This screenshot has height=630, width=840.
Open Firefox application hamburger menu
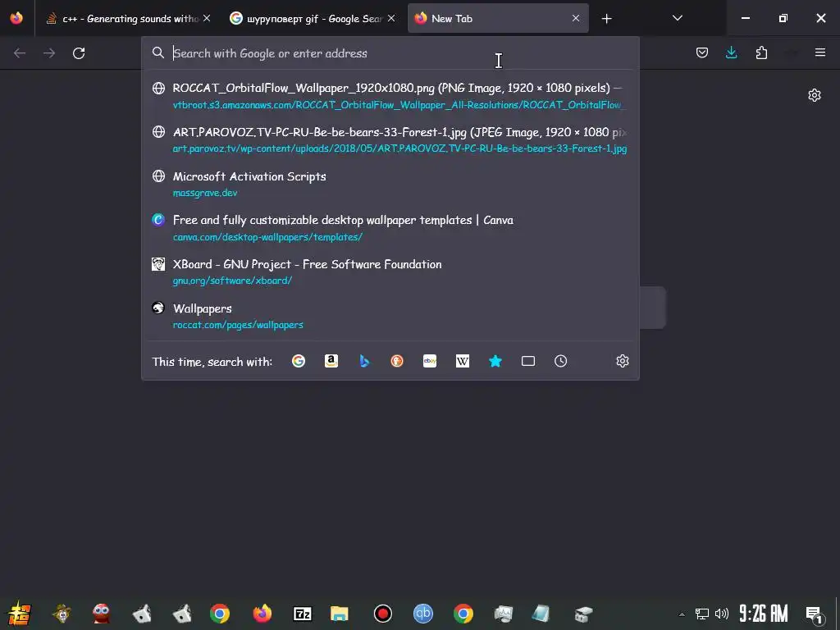click(x=819, y=52)
